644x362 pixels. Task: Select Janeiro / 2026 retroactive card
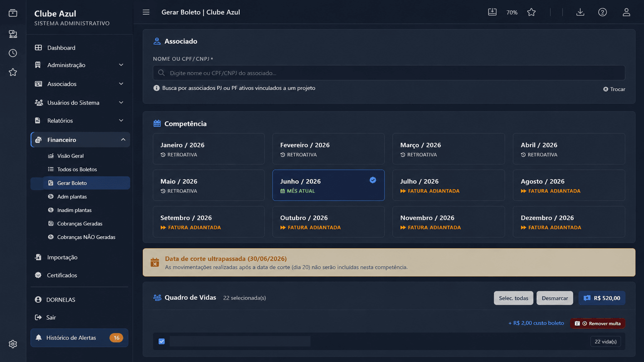(x=209, y=149)
